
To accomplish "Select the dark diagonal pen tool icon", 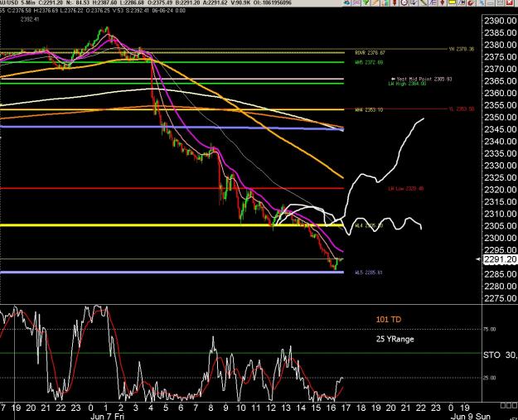I will 424,2.
